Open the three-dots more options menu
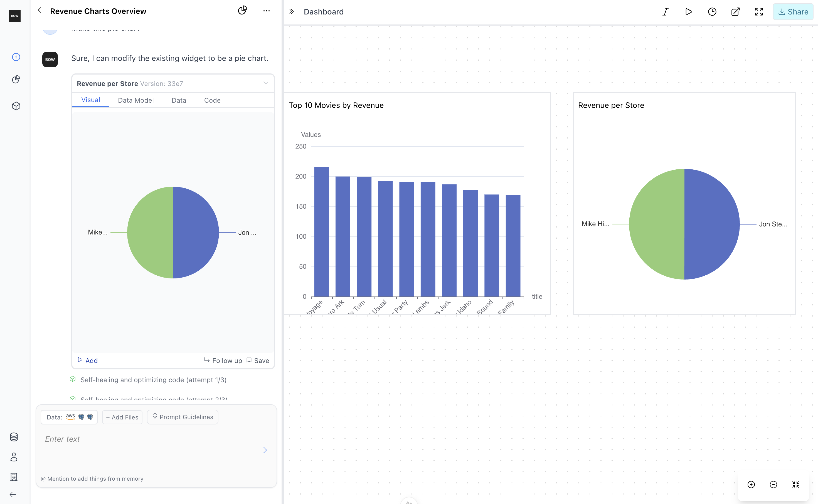This screenshot has width=818, height=504. tap(266, 11)
